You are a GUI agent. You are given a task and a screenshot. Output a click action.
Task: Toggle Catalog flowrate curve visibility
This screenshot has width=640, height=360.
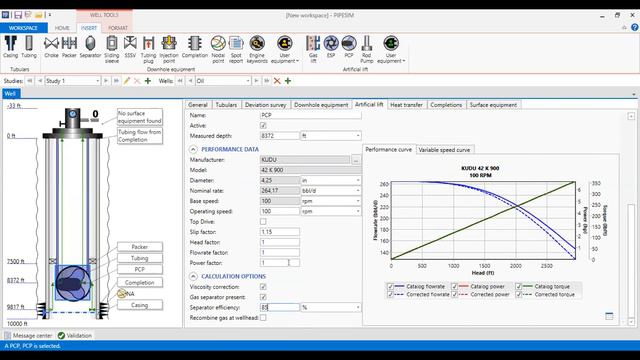point(390,287)
